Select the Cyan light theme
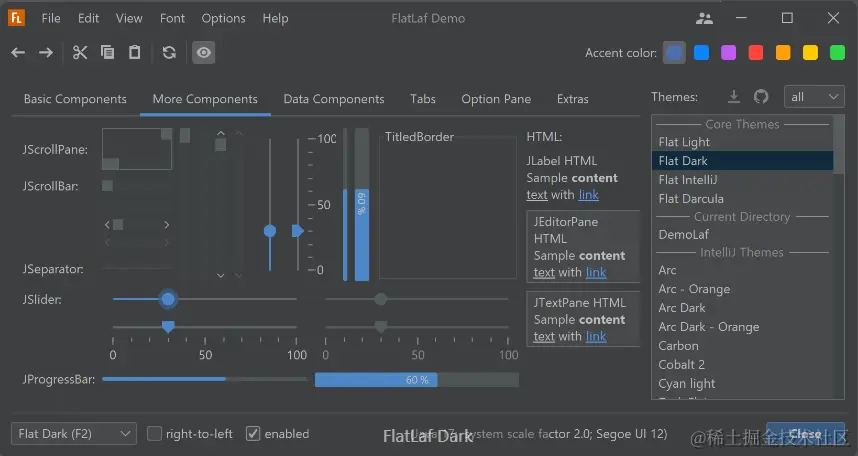Screen dimensions: 858x456 point(743,384)
